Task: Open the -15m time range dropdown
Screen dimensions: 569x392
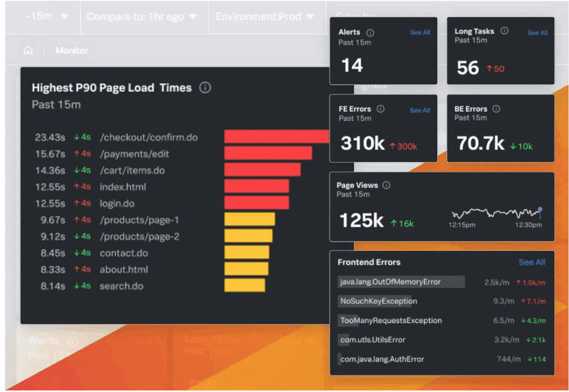Action: [x=47, y=17]
